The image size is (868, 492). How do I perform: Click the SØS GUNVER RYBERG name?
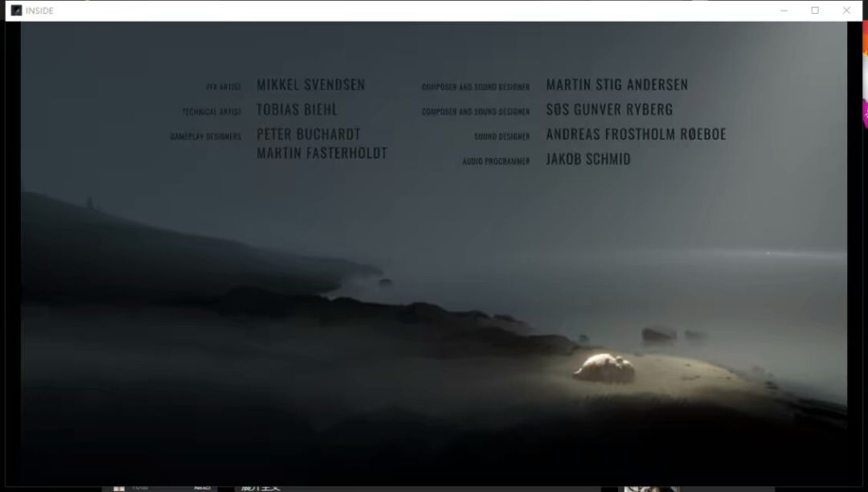609,109
